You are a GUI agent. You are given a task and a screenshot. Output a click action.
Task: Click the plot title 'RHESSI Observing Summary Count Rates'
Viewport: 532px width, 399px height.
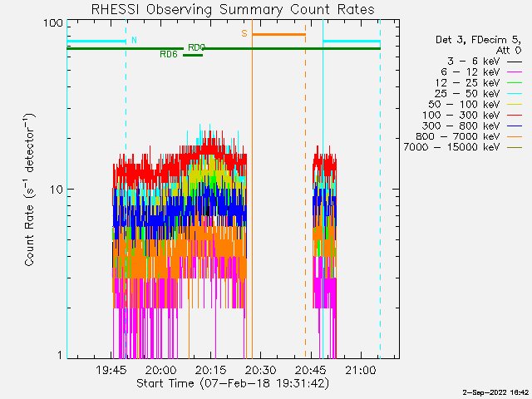pos(233,9)
